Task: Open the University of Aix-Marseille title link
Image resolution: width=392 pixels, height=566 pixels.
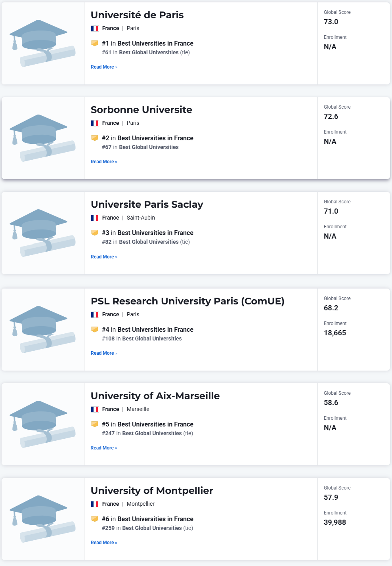Action: click(155, 396)
